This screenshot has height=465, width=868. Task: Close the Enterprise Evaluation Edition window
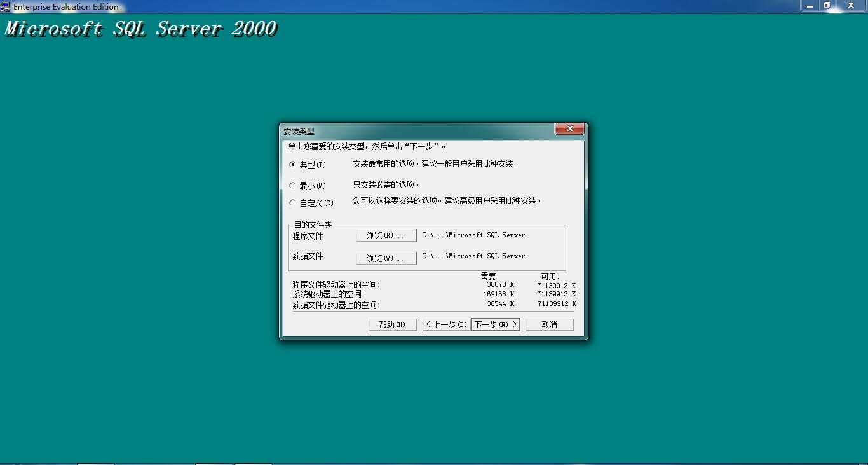coord(851,5)
